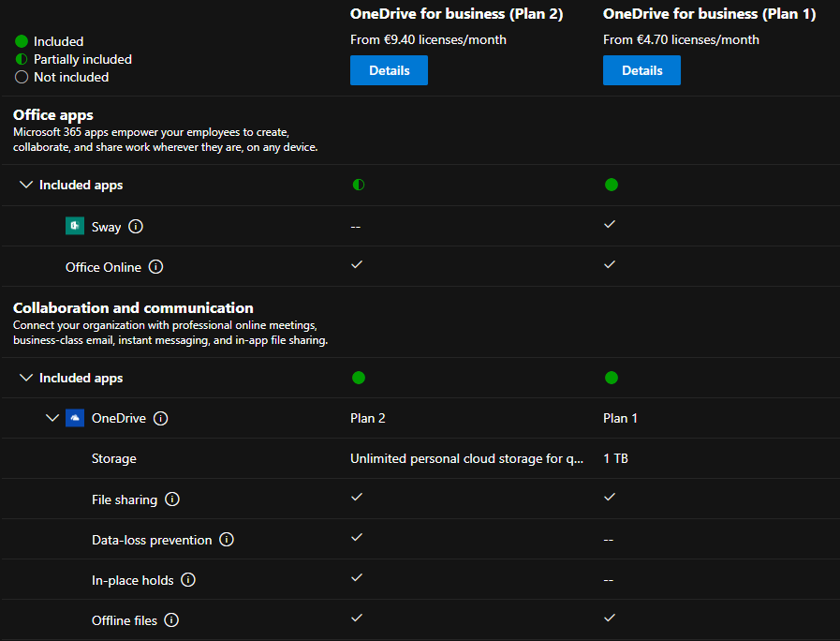The image size is (840, 641).
Task: Click Plan 2 included dot for Collaboration apps
Action: click(x=359, y=378)
